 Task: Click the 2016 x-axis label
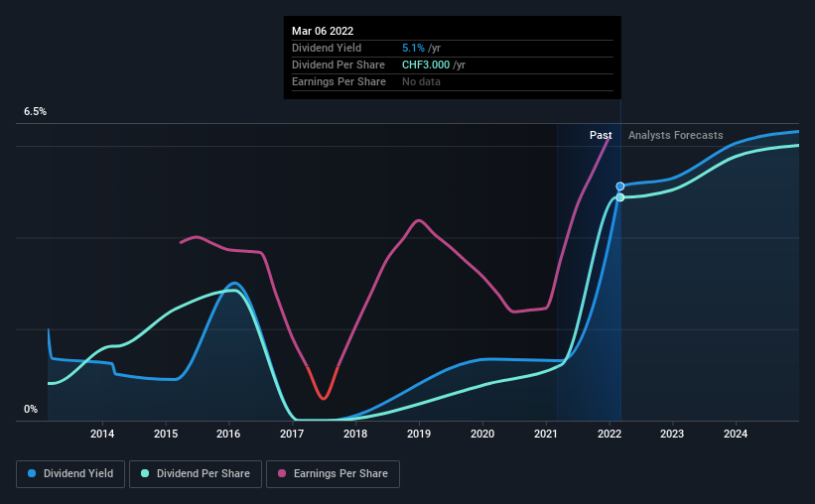(228, 434)
